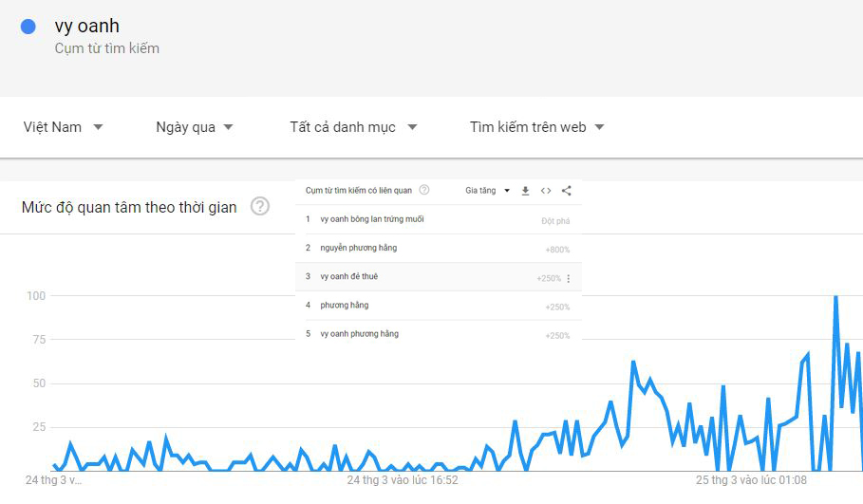Click the share icon in related queries
Image resolution: width=863 pixels, height=504 pixels.
(567, 191)
